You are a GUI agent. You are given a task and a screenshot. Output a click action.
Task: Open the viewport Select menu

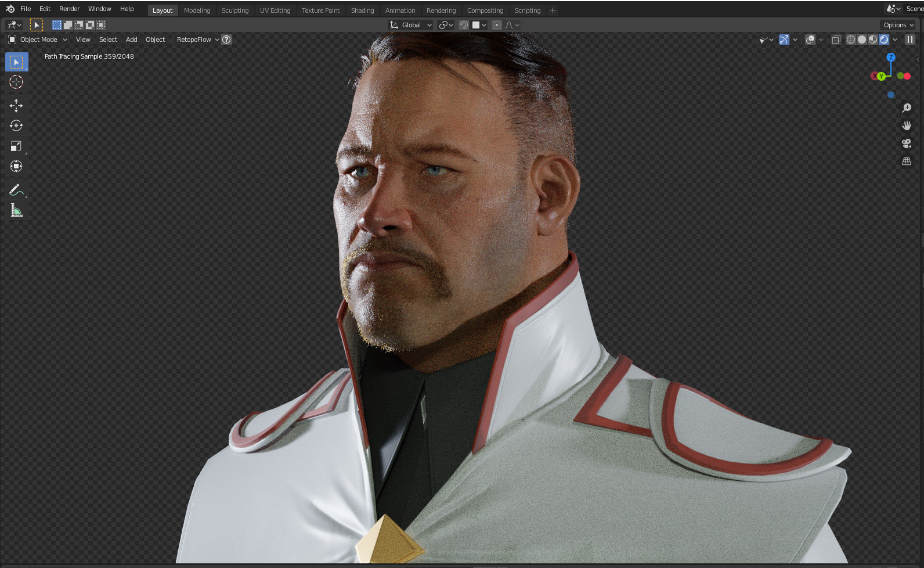point(108,39)
